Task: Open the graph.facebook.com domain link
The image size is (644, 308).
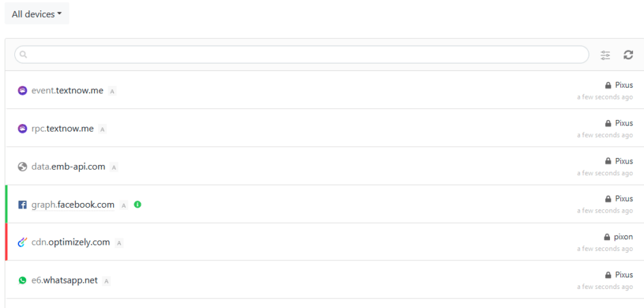Action: 73,205
